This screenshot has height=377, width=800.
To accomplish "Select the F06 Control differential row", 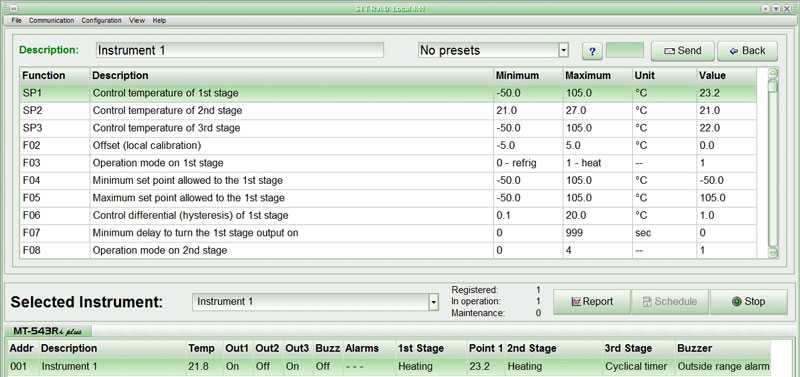I will tap(388, 215).
